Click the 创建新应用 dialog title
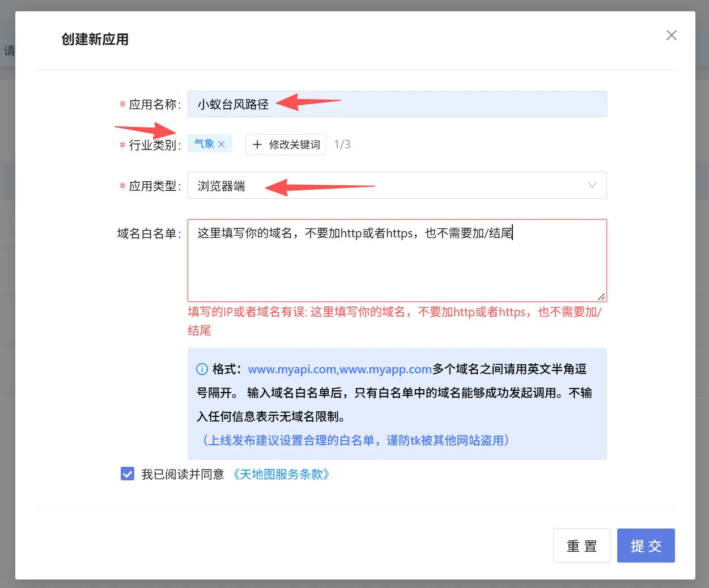 pos(95,39)
